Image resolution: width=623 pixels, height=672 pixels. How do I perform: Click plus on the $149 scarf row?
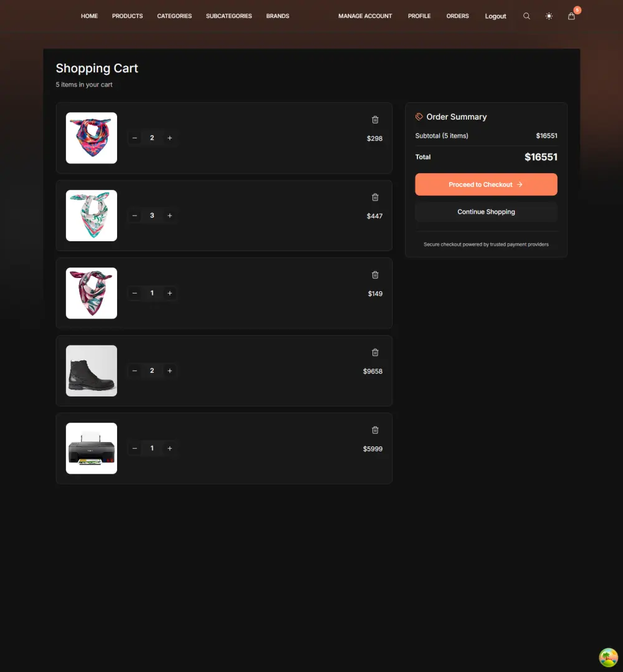169,293
